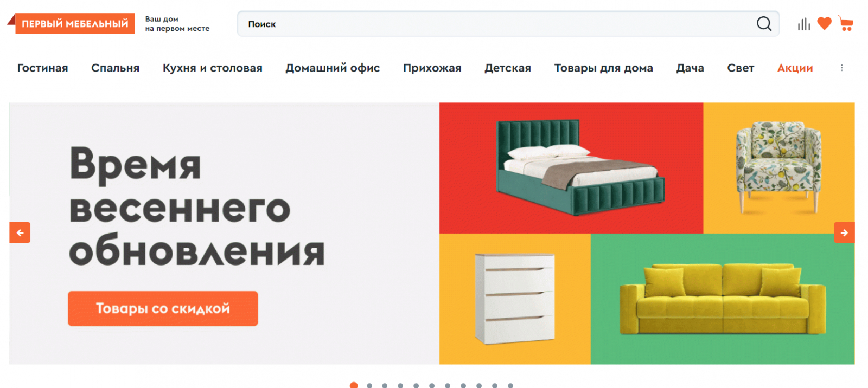Screen dimensions: 868x388
Task: Open the product comparison bar-chart icon
Action: tap(803, 24)
